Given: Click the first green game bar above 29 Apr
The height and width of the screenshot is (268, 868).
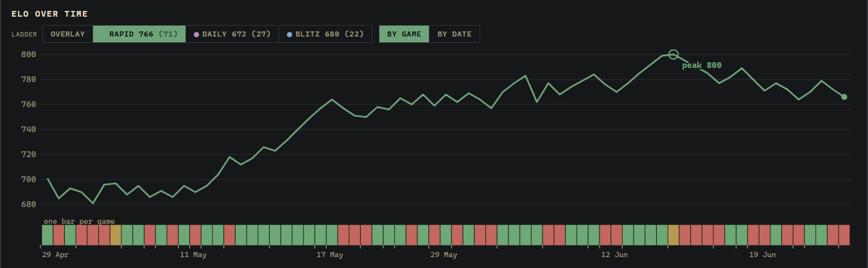Looking at the screenshot, I should click(x=48, y=235).
